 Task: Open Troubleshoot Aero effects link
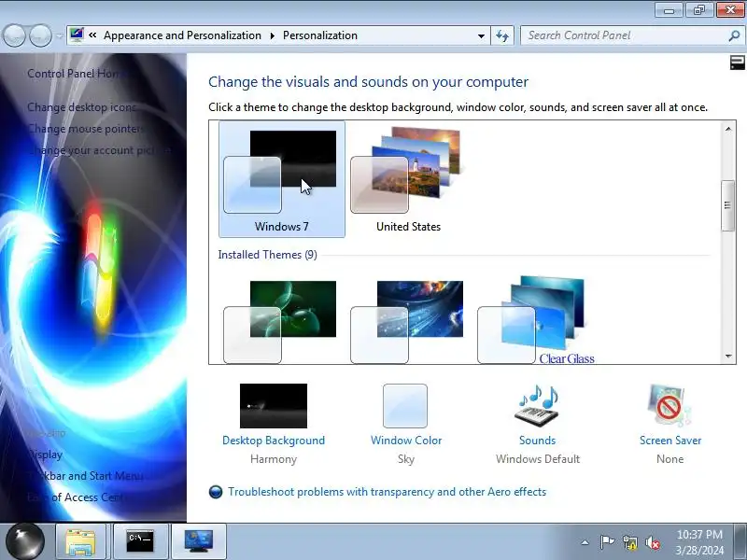(x=387, y=492)
